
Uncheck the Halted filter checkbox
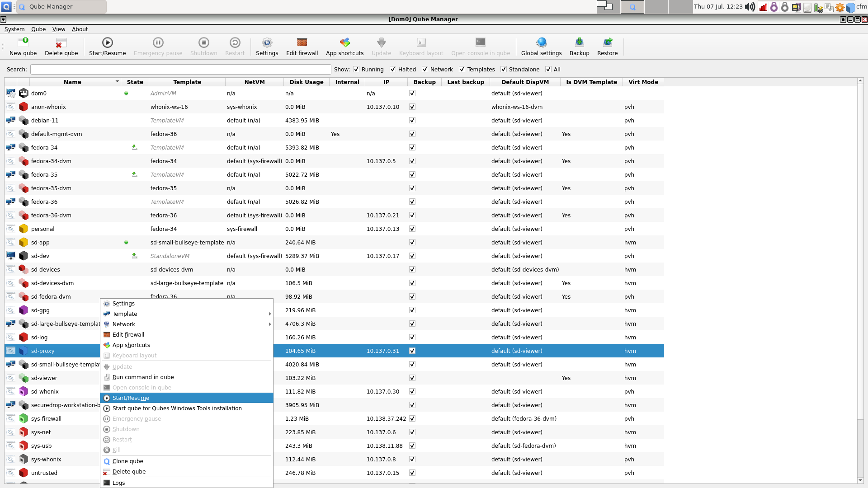393,69
